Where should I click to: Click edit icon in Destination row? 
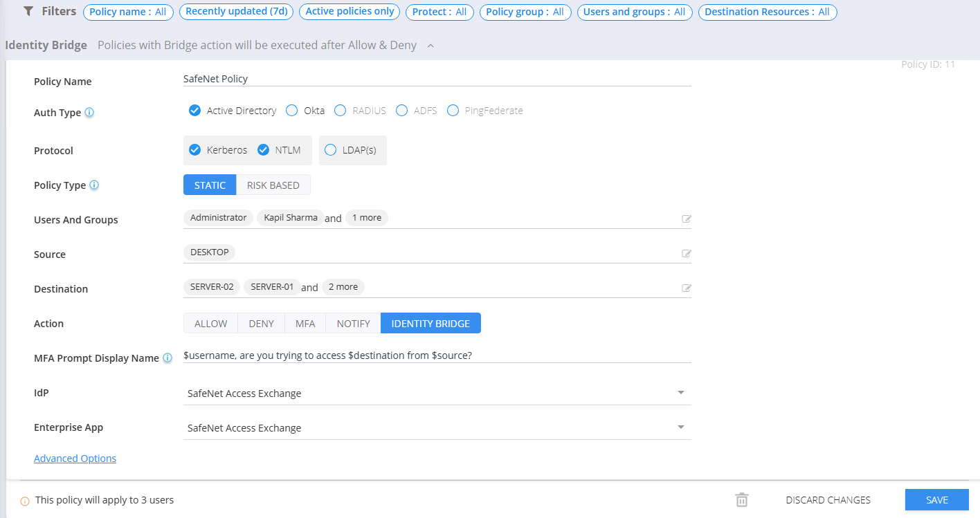point(687,288)
